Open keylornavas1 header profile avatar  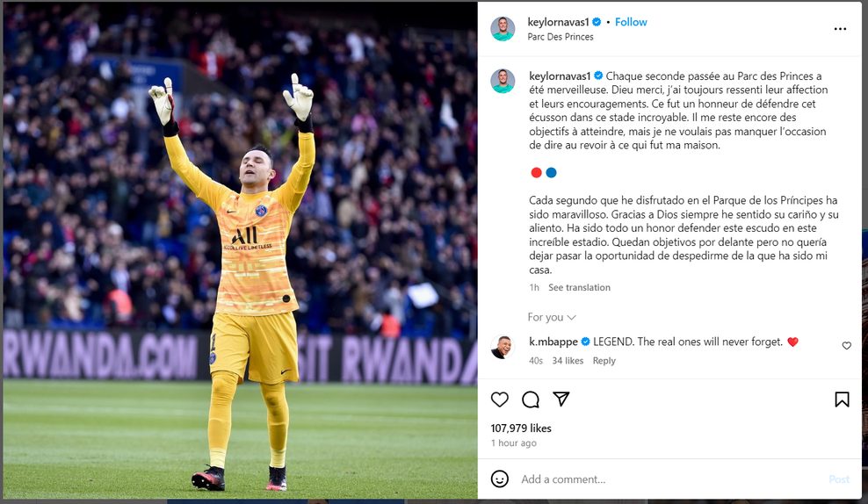click(503, 29)
